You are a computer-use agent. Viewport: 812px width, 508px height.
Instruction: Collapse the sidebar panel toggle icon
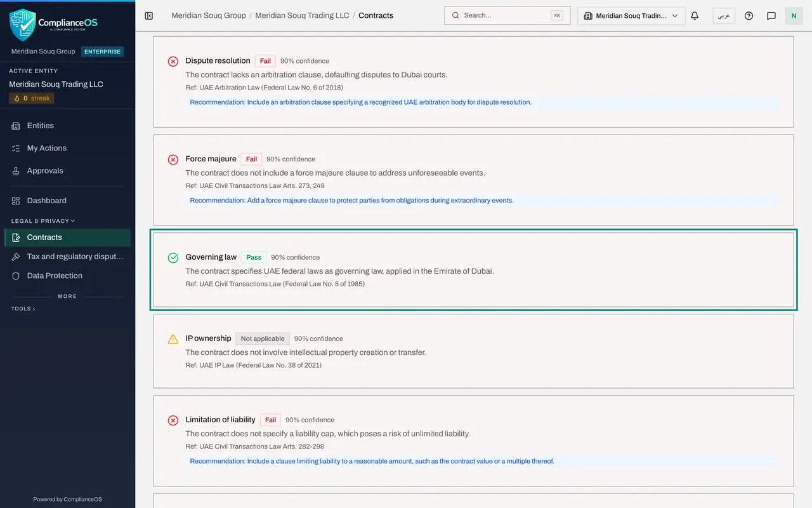pos(149,15)
